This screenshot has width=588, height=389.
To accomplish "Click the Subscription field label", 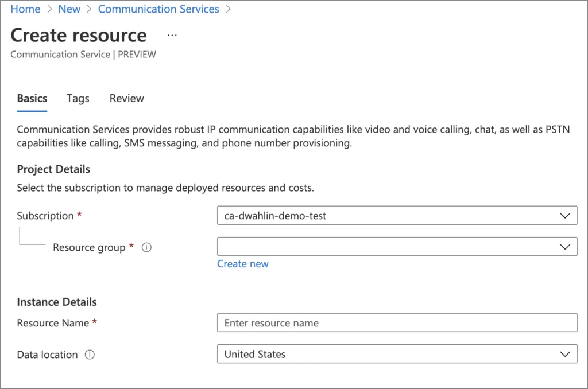I will [x=45, y=216].
